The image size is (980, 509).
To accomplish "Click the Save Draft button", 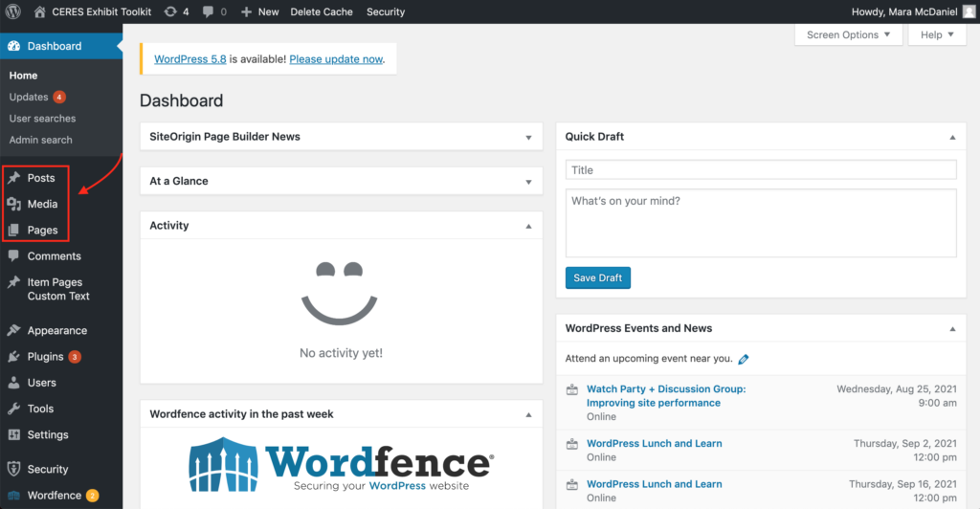I will coord(597,278).
